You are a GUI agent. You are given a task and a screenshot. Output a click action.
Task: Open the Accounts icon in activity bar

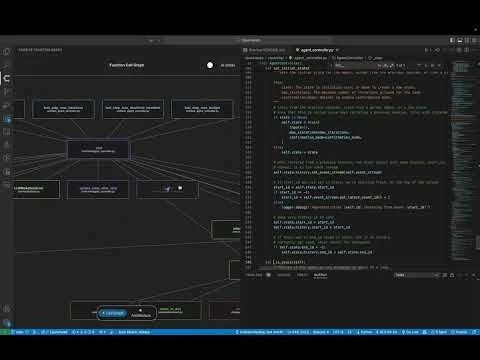pyautogui.click(x=6, y=309)
